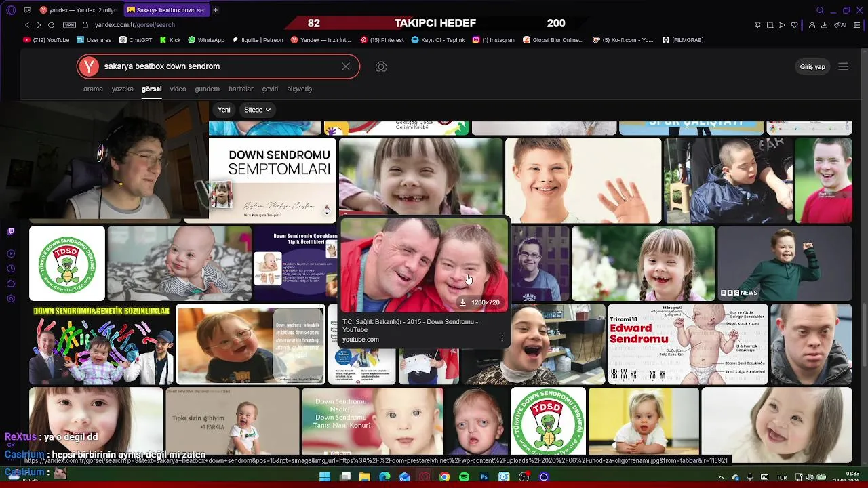
Task: Select the gündem tab
Action: 207,89
